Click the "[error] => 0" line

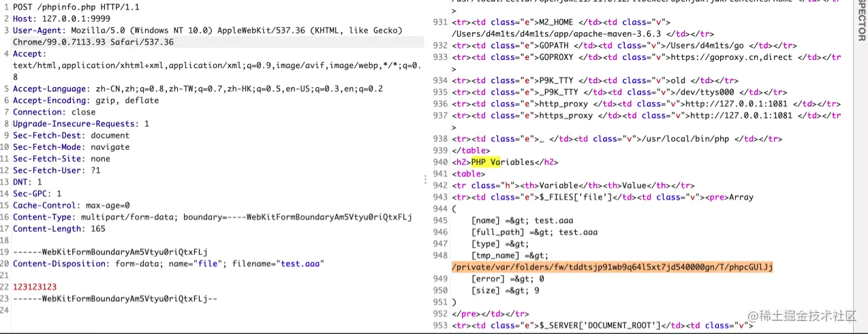pos(507,279)
